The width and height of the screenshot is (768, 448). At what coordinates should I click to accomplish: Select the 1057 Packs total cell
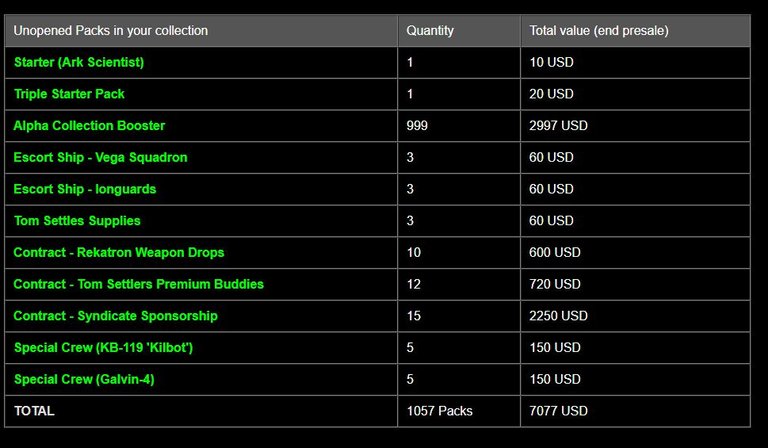pos(440,411)
